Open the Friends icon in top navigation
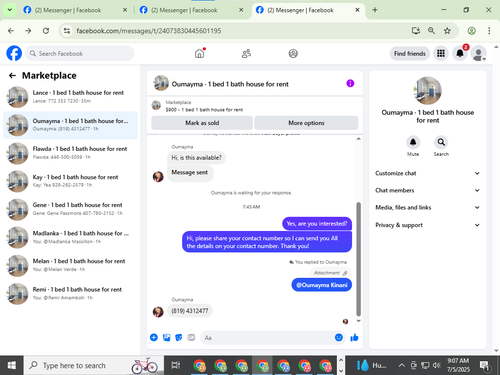 pyautogui.click(x=246, y=53)
